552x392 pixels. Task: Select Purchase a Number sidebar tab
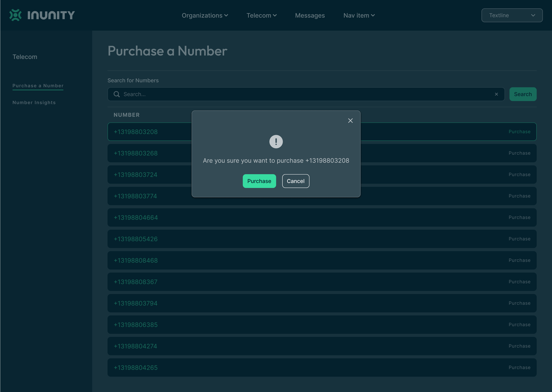tap(38, 86)
